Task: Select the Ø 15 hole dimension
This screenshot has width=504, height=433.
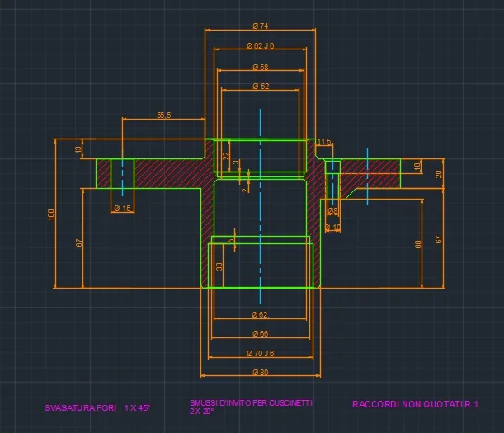Action: click(x=122, y=209)
